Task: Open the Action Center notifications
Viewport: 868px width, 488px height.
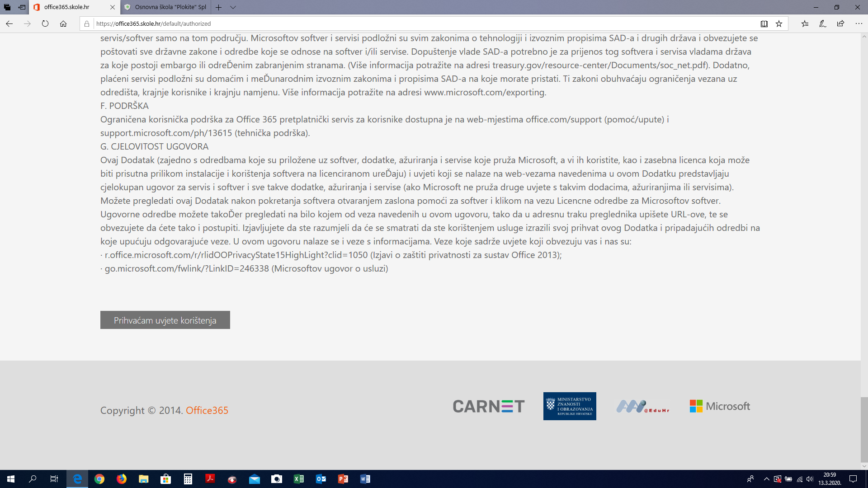Action: pos(853,479)
